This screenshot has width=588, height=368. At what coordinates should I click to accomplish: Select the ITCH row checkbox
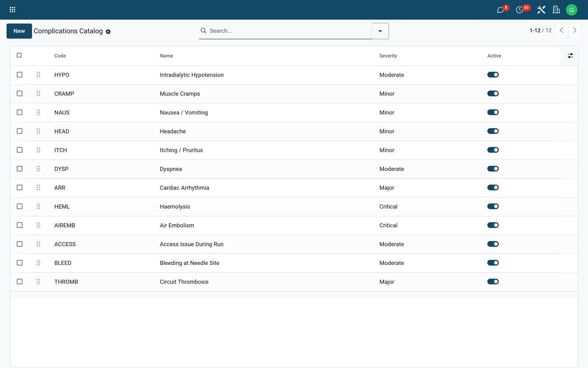click(19, 150)
